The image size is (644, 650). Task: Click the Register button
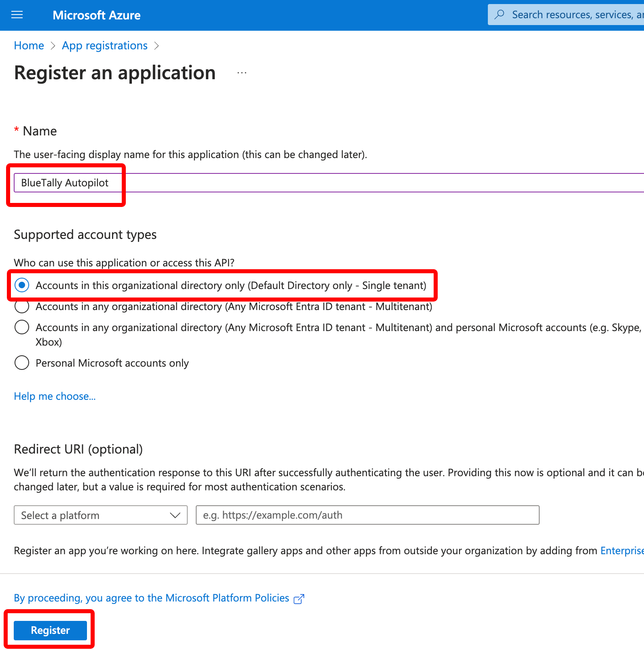pos(51,630)
